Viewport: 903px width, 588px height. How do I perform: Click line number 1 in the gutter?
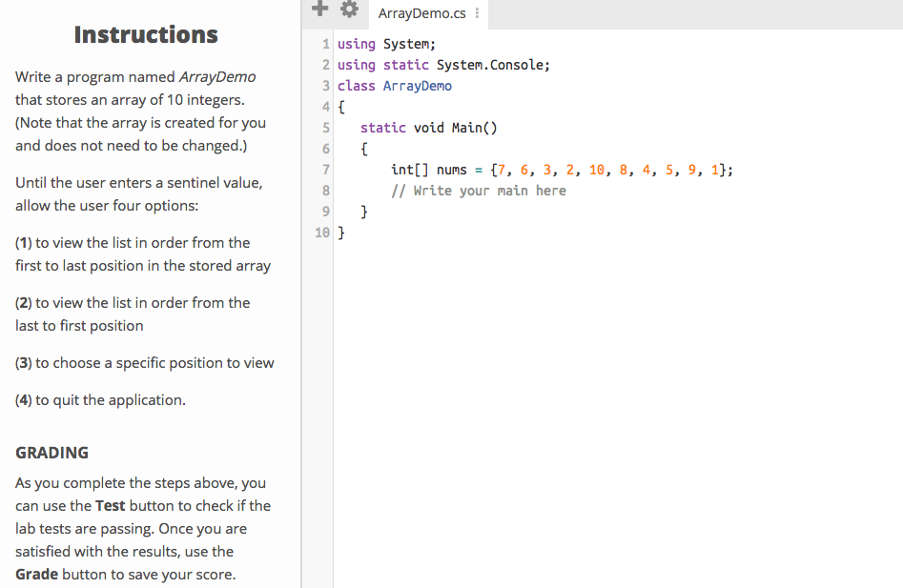tap(324, 44)
